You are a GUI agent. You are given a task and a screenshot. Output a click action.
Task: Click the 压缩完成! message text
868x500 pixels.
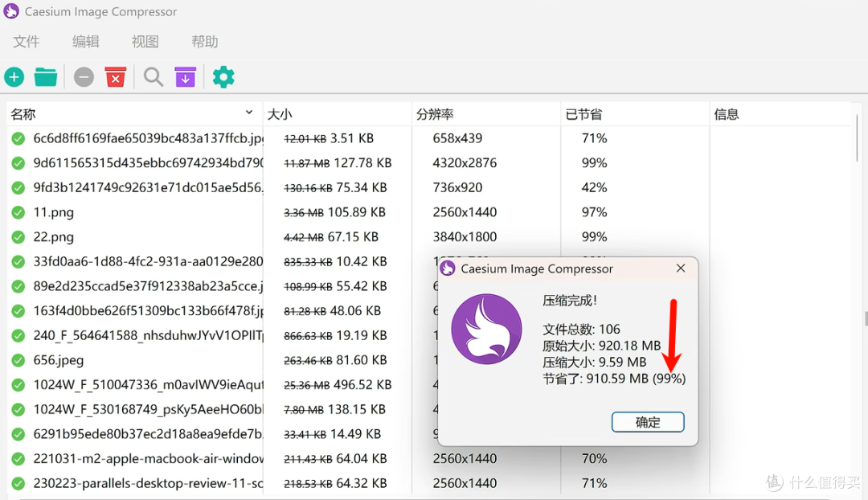[x=570, y=301]
